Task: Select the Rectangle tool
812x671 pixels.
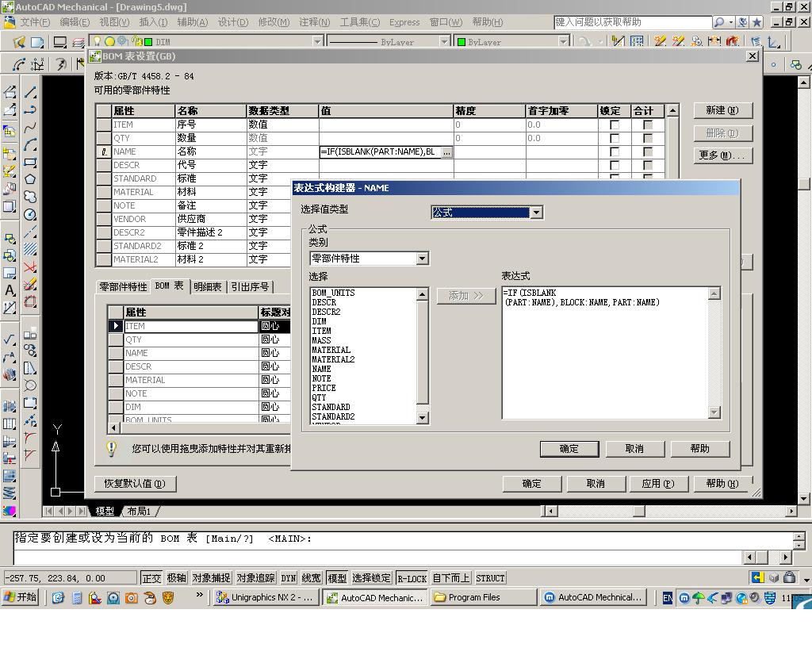Action: point(31,162)
